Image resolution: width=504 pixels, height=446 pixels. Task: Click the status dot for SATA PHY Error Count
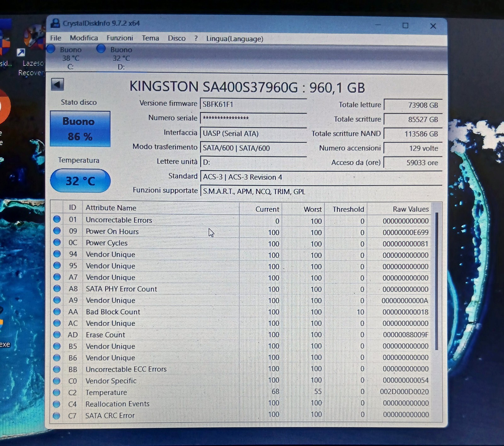coord(57,288)
